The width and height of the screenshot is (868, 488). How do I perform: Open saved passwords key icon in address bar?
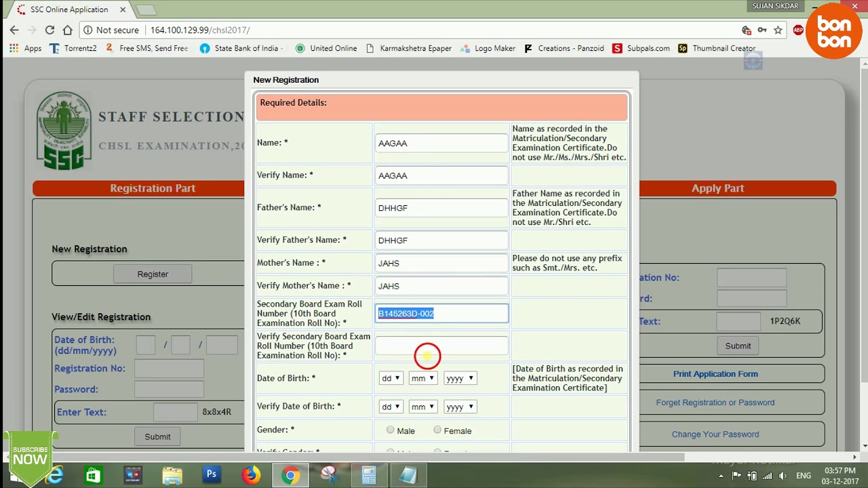tap(762, 30)
